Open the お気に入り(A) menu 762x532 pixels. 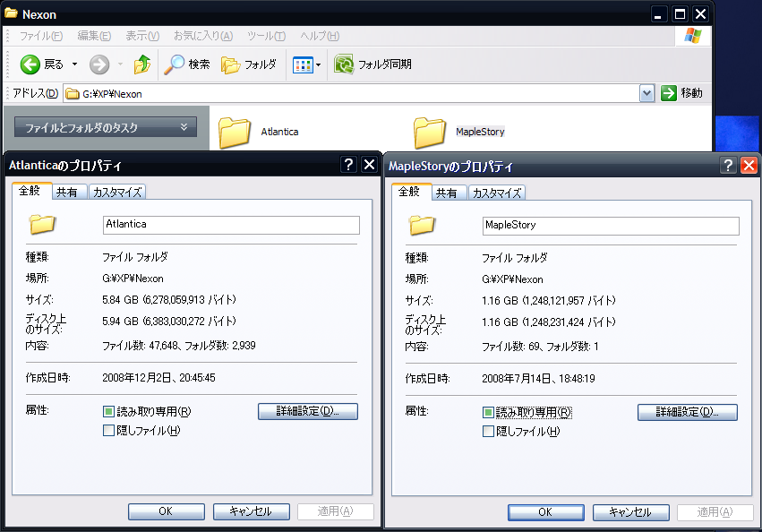(203, 36)
